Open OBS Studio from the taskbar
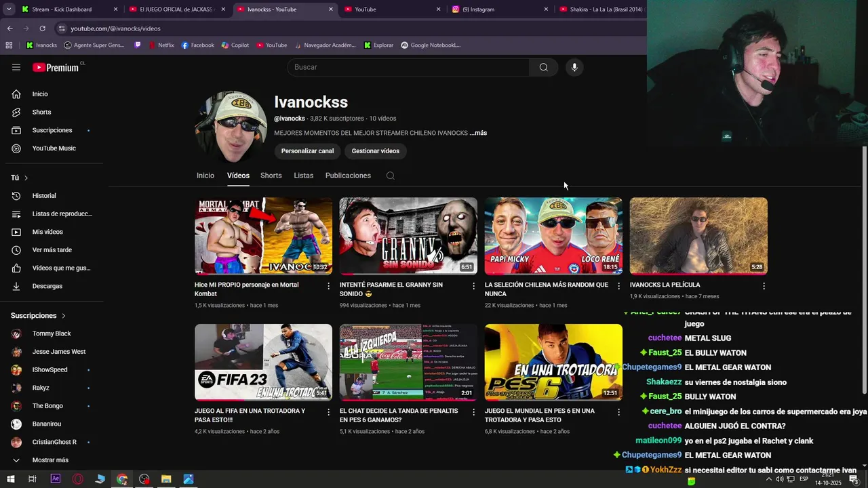The height and width of the screenshot is (488, 868). 144,479
